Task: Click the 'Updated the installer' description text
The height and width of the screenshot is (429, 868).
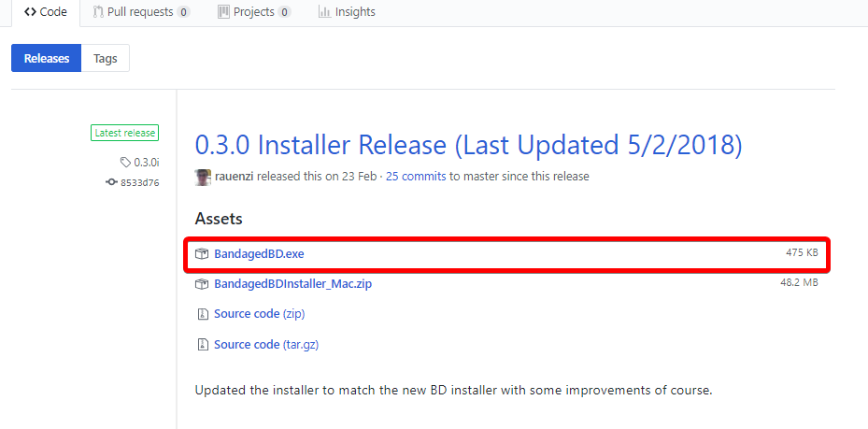Action: [453, 390]
